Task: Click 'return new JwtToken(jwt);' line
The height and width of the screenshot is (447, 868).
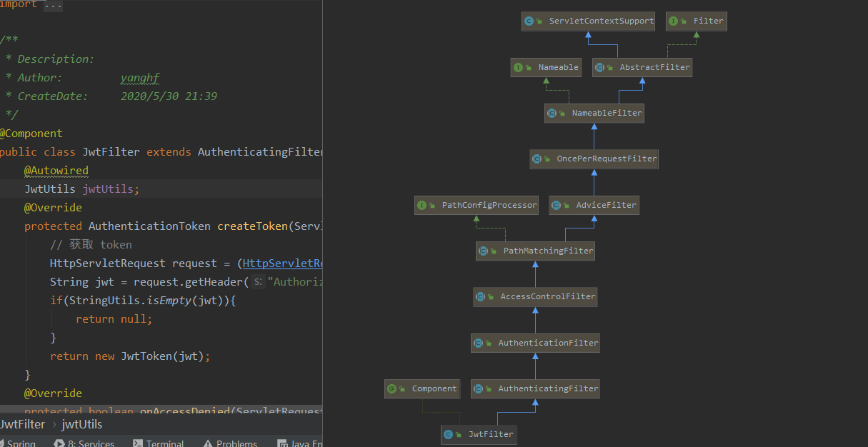Action: (x=130, y=356)
